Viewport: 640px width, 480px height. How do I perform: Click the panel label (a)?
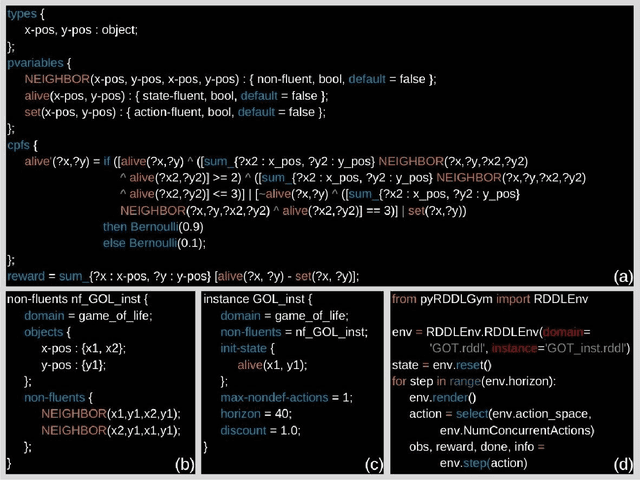click(x=622, y=274)
